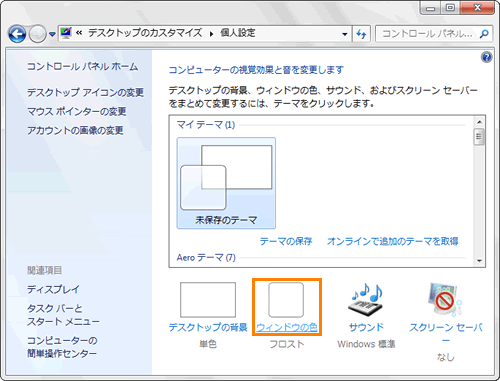Select デスクトップのカスタマイズ breadcrumb

tap(145, 33)
